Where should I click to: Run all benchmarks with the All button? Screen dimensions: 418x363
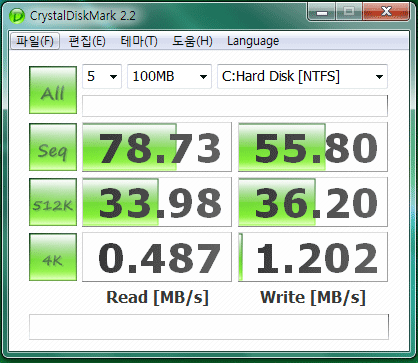[53, 90]
